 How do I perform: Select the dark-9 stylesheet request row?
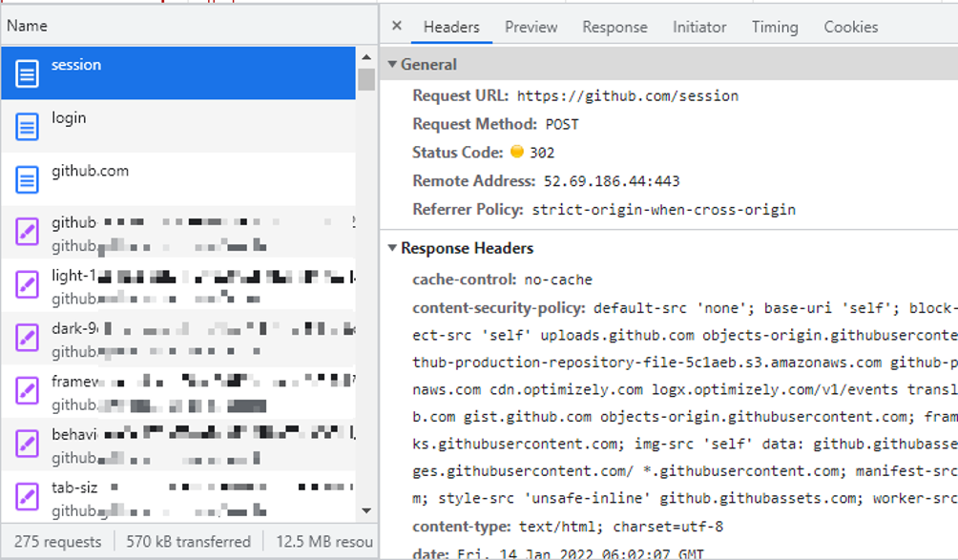coord(178,339)
